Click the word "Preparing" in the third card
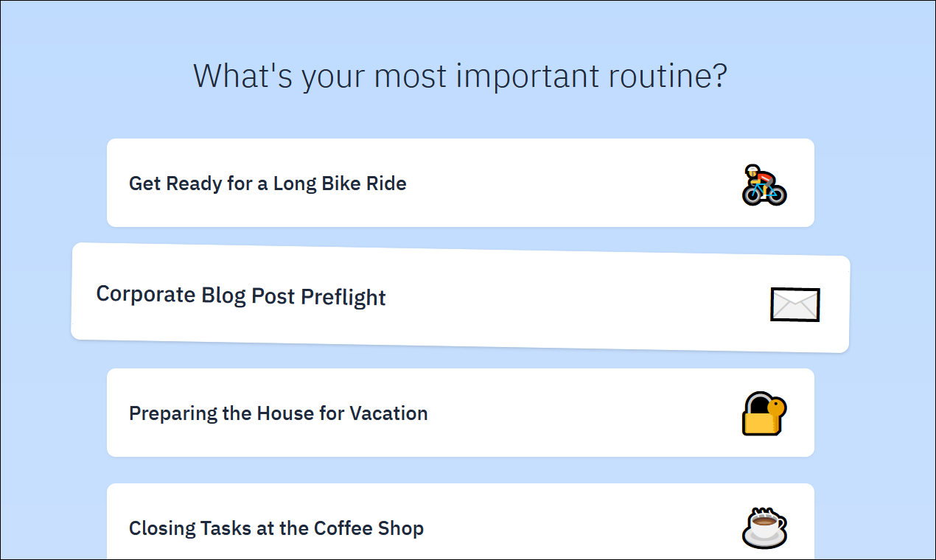The width and height of the screenshot is (936, 560). [173, 413]
